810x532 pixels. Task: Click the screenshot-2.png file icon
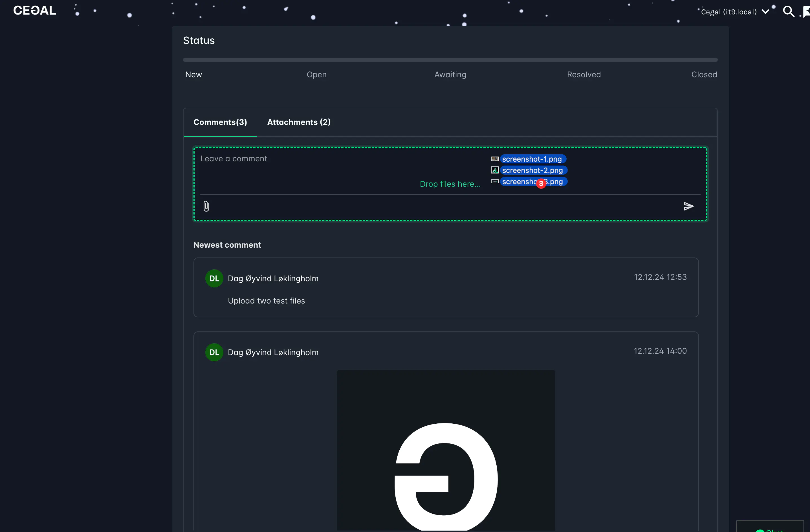(495, 170)
